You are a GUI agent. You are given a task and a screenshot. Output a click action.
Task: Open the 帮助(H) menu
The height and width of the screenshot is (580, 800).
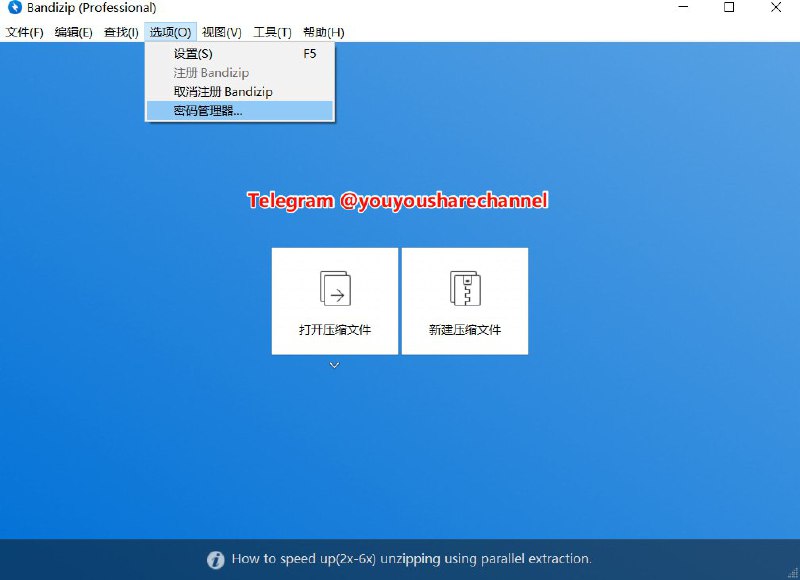pos(320,31)
